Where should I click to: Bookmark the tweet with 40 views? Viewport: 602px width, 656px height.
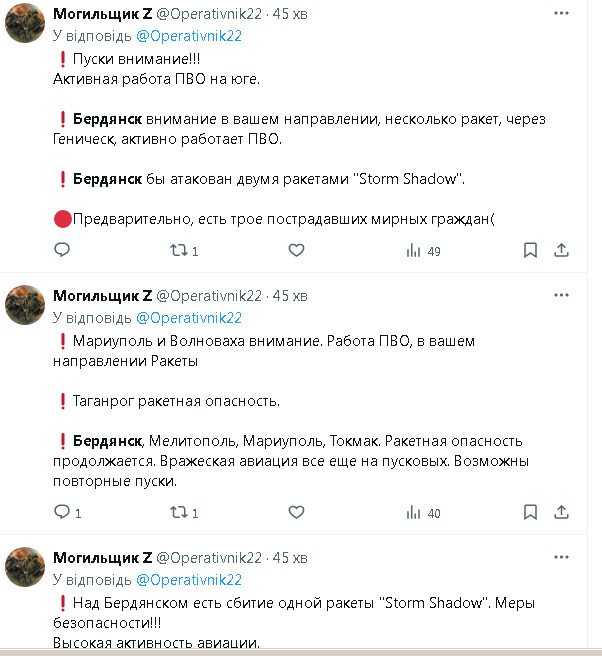tap(530, 512)
